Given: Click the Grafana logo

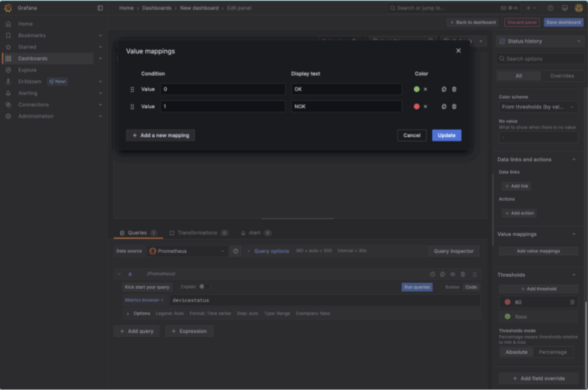Looking at the screenshot, I should 8,8.
